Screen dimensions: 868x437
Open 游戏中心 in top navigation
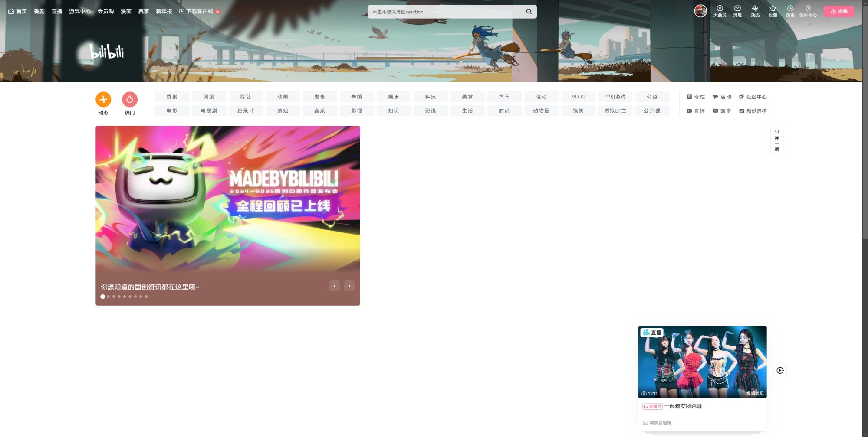[80, 11]
